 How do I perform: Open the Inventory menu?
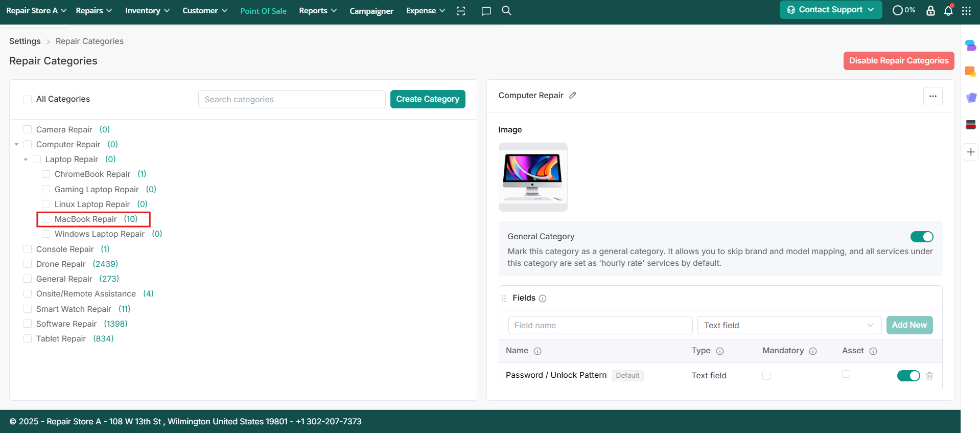pos(147,11)
